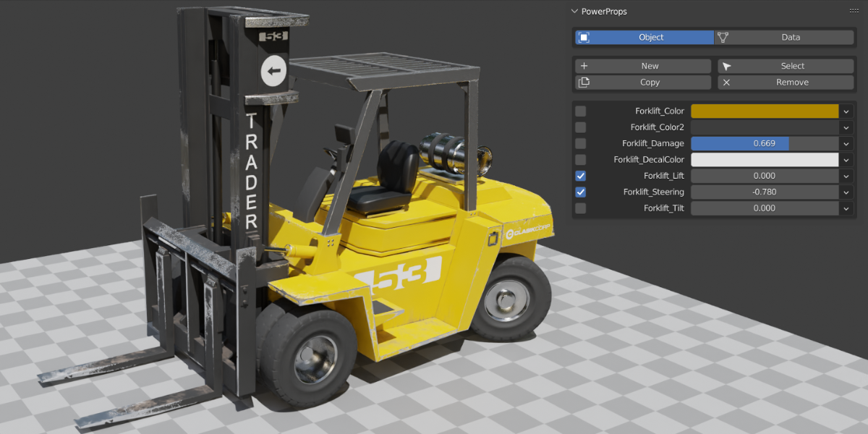Switch to the Object tab
The height and width of the screenshot is (434, 868).
[x=644, y=37]
